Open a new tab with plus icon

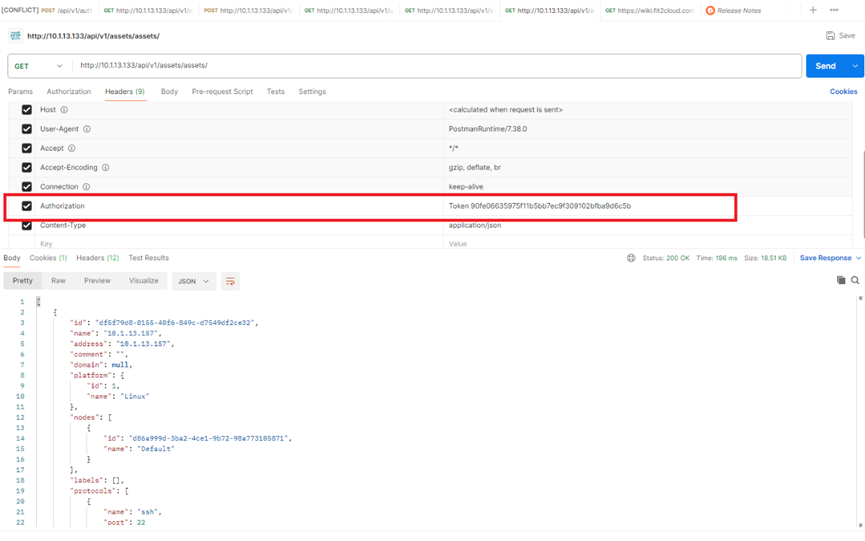coord(813,10)
